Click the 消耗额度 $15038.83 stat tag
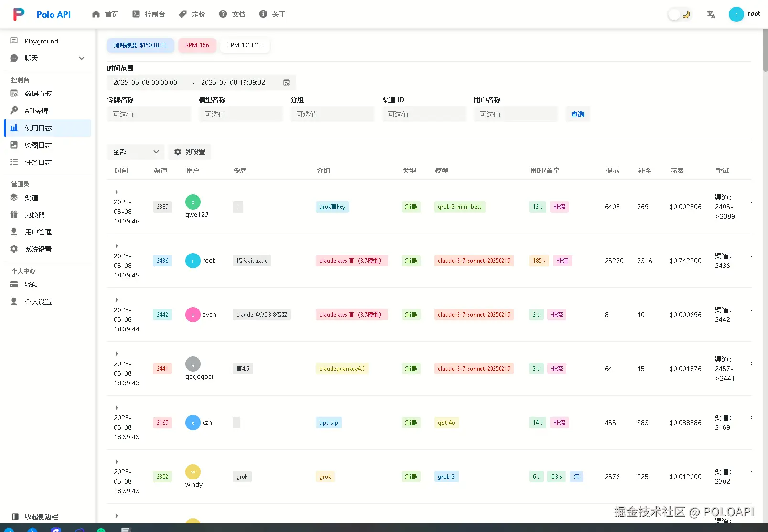This screenshot has height=532, width=768. [x=140, y=45]
